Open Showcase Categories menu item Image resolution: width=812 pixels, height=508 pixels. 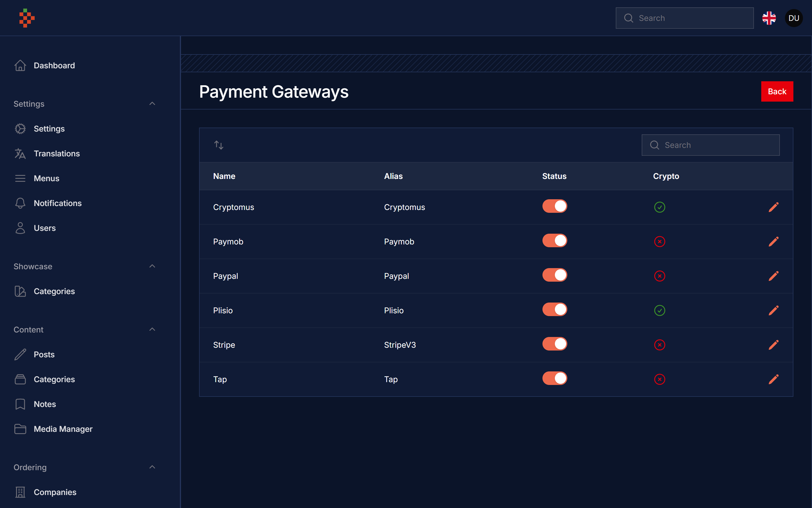[x=54, y=291]
